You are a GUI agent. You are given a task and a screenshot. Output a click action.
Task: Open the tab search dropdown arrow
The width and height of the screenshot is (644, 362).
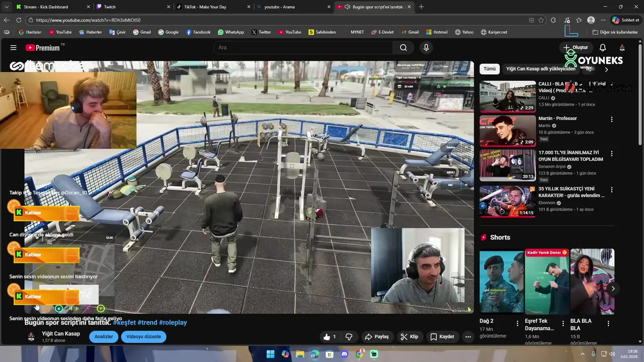tap(6, 7)
